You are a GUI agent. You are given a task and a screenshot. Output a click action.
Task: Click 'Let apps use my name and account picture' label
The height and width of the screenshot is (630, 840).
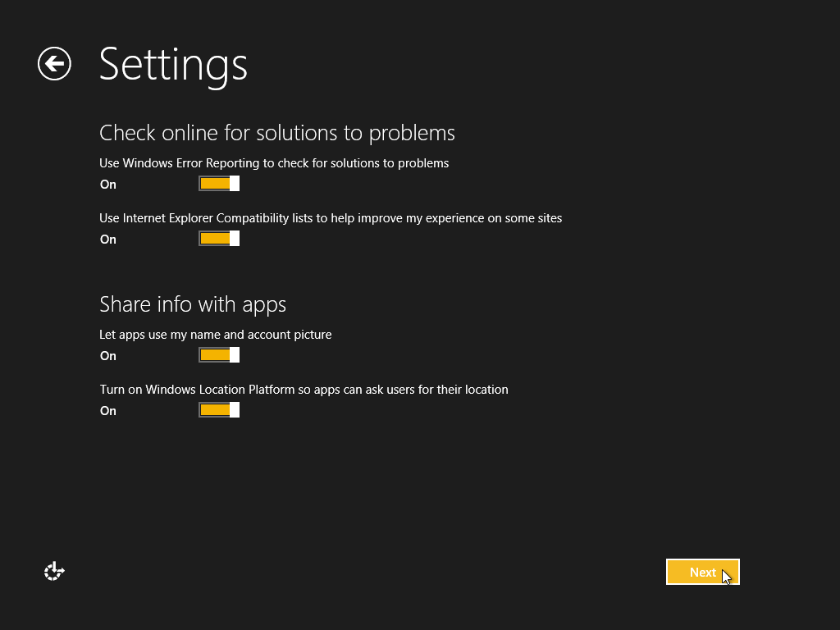(216, 335)
